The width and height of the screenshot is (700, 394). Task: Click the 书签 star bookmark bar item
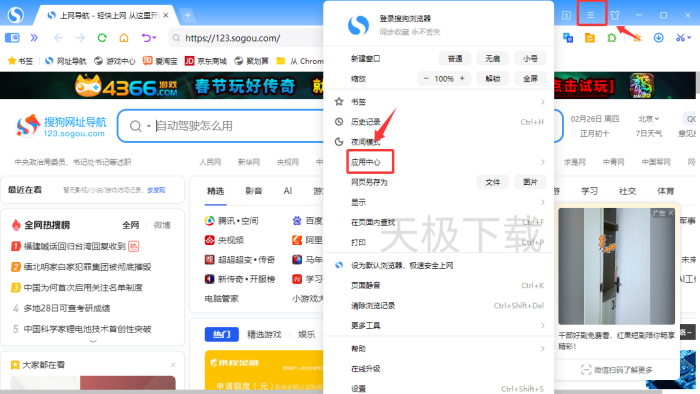tap(21, 61)
